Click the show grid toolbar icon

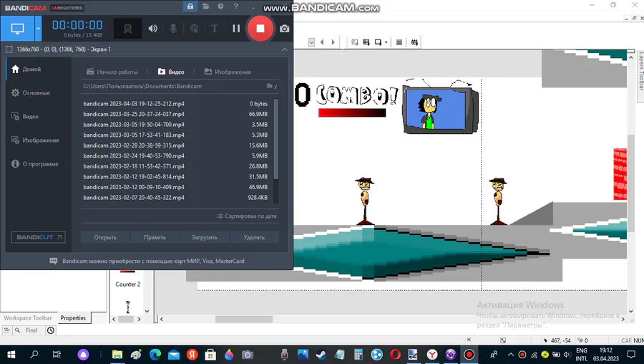coord(414,42)
